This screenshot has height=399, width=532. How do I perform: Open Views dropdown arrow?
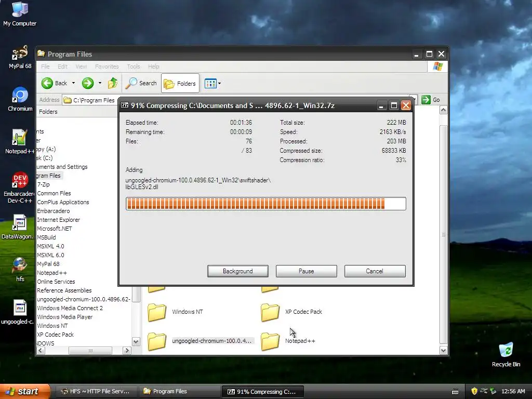tap(220, 83)
